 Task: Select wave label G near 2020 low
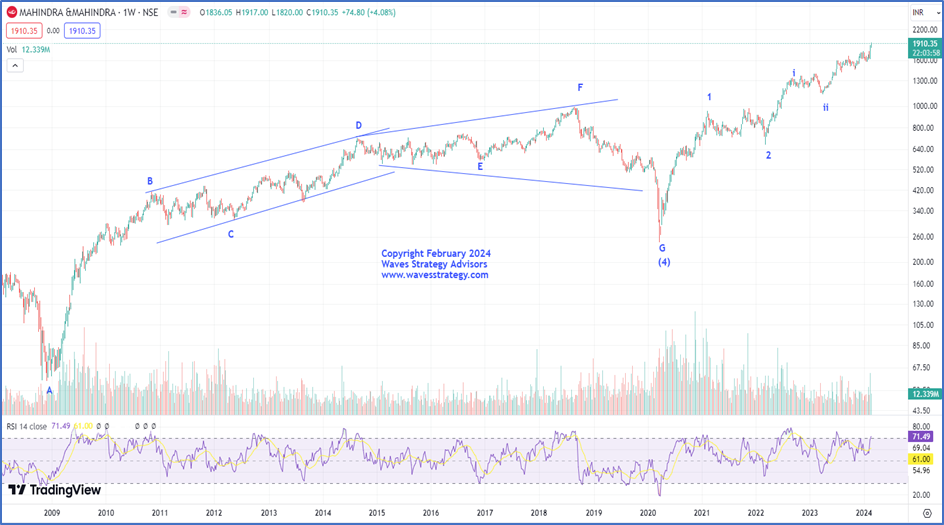662,248
